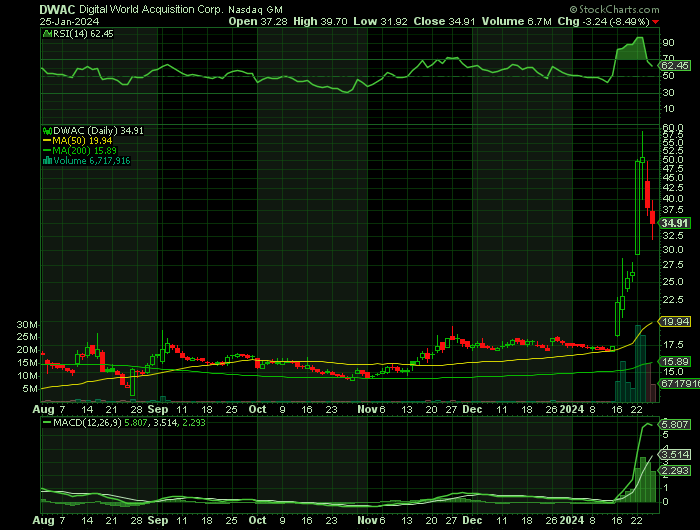Click the tallest volume bar near Jan 22
The height and width of the screenshot is (530, 700).
[638, 363]
